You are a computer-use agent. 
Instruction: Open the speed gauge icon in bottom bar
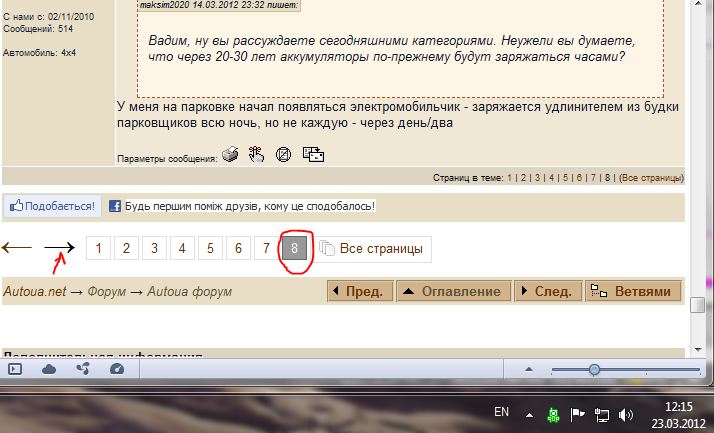point(117,369)
